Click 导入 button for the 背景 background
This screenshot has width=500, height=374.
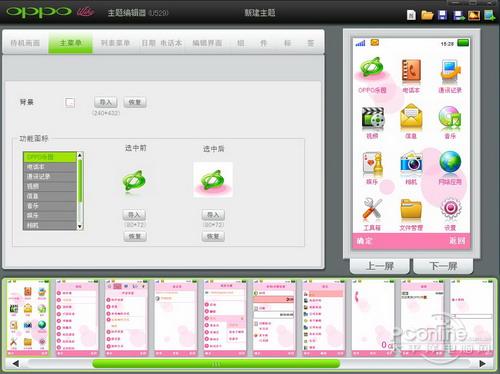tap(106, 102)
